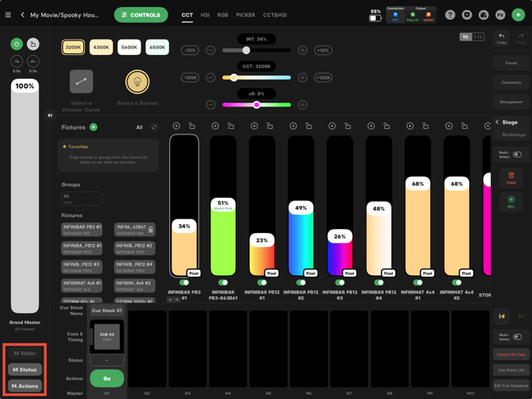Increase intensity with the plus icon

pos(303,50)
